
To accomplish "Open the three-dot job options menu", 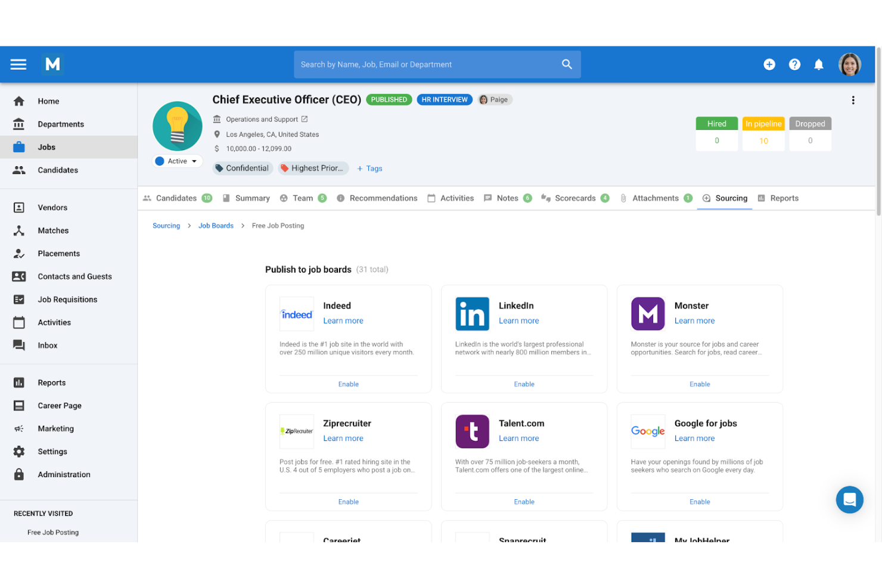I will click(853, 100).
